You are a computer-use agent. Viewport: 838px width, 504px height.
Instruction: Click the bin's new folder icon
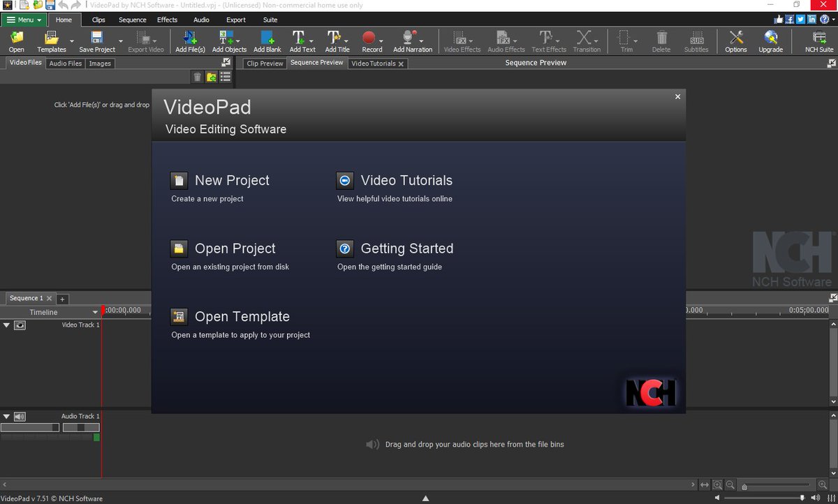(211, 77)
